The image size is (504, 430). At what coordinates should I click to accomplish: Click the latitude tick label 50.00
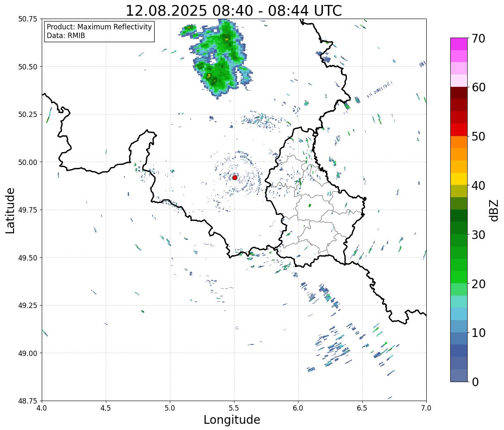pyautogui.click(x=27, y=162)
